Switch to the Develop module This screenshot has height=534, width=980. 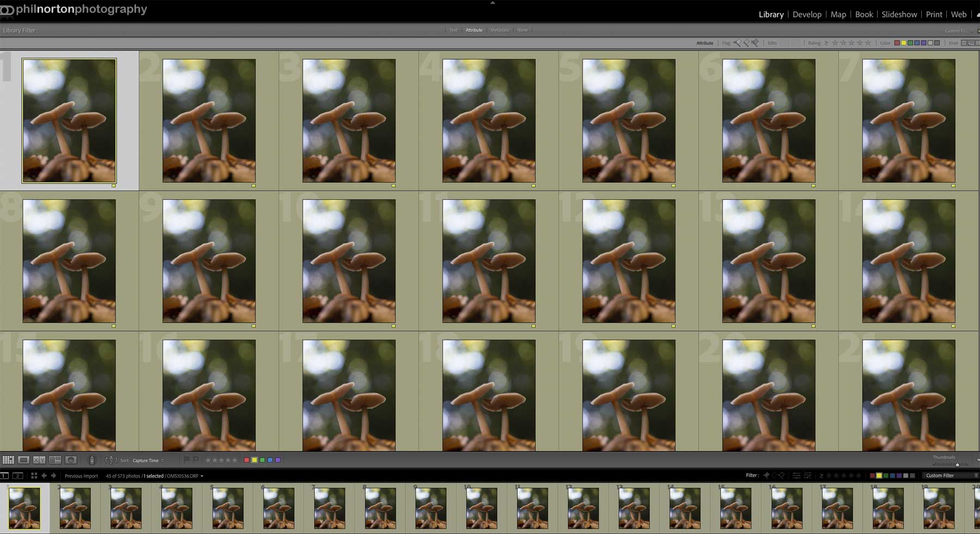(x=806, y=15)
